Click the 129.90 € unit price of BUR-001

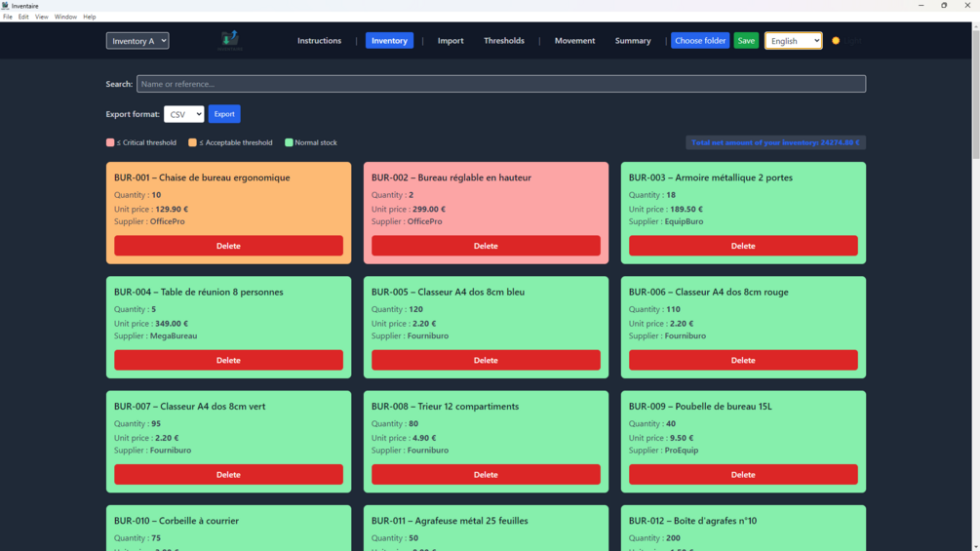(x=172, y=210)
